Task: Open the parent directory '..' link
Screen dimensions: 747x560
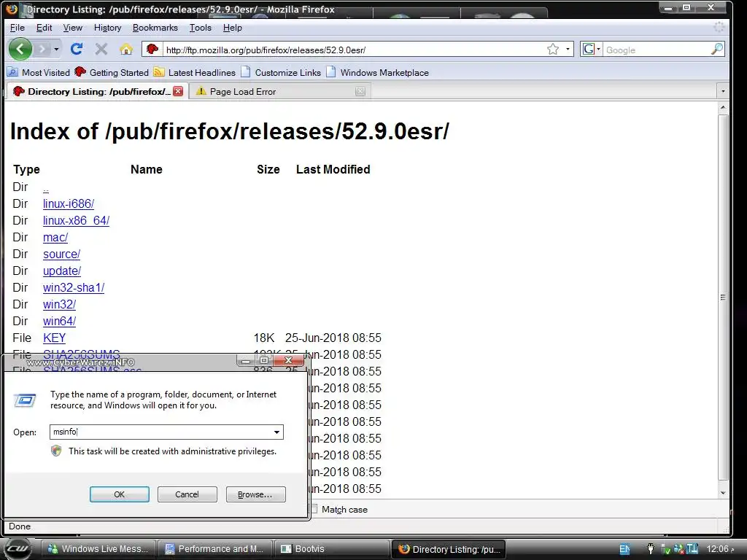Action: tap(46, 187)
